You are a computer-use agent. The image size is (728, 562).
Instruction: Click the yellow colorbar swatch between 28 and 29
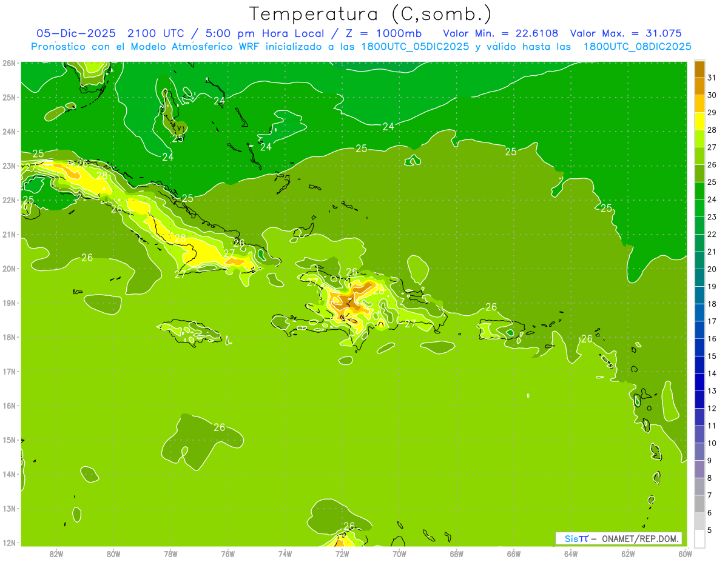[x=699, y=121]
